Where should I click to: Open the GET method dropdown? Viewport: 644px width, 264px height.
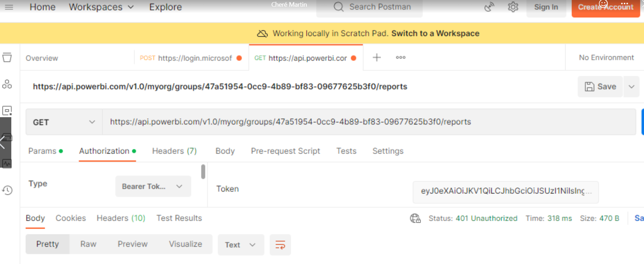[64, 122]
